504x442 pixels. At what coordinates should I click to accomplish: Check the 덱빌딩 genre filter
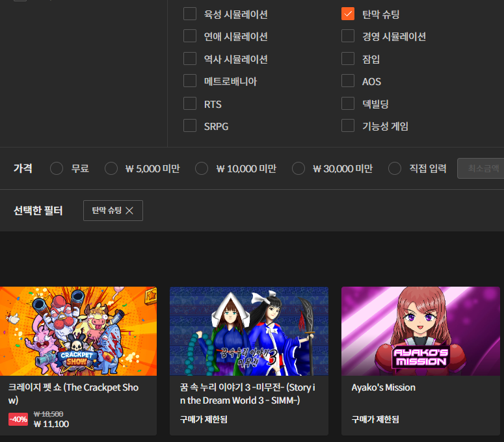click(348, 104)
